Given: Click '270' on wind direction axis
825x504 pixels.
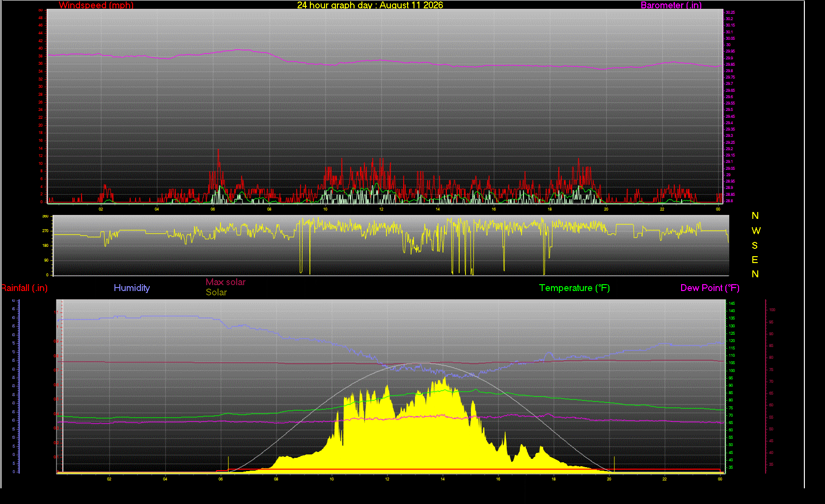Looking at the screenshot, I should pyautogui.click(x=45, y=231).
